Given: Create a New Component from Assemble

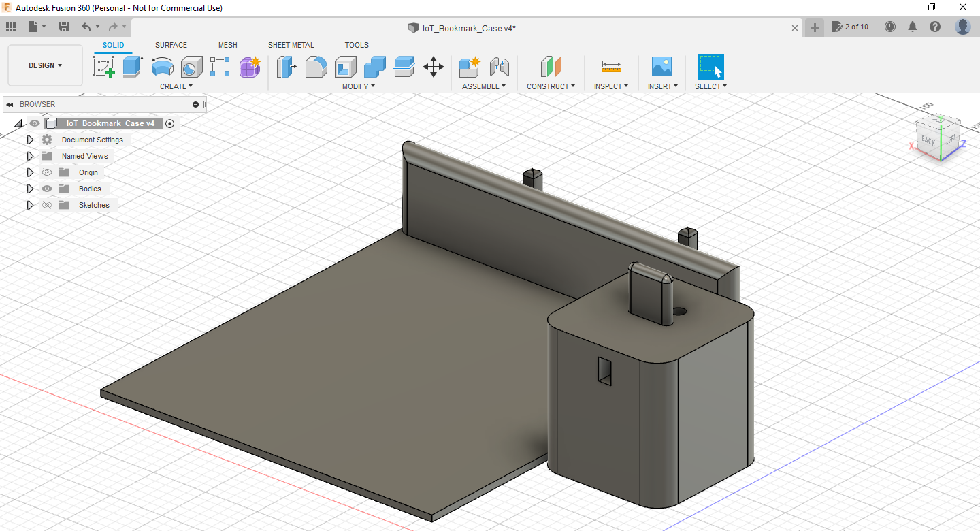Looking at the screenshot, I should tap(469, 67).
